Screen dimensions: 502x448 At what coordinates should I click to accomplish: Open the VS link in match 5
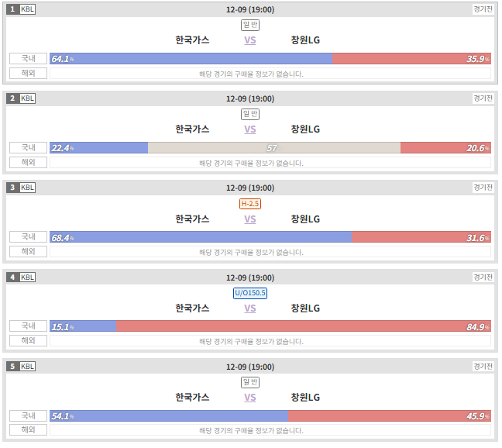pos(250,398)
